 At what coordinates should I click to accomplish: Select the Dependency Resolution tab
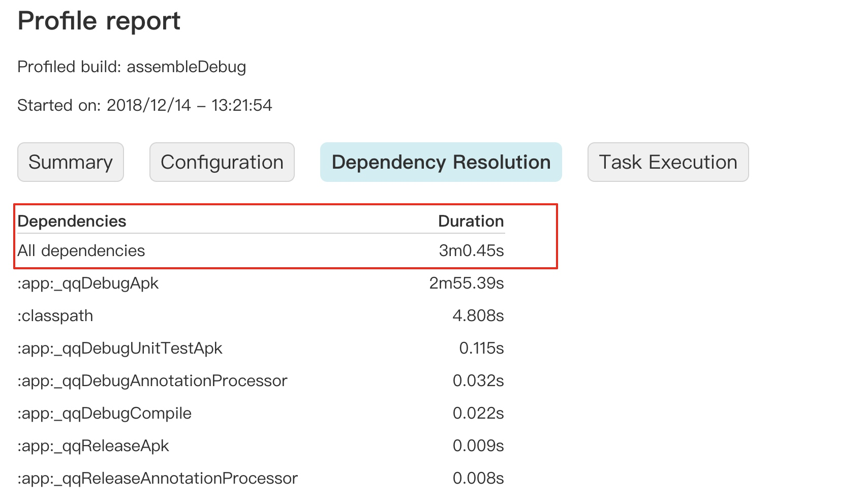click(441, 162)
